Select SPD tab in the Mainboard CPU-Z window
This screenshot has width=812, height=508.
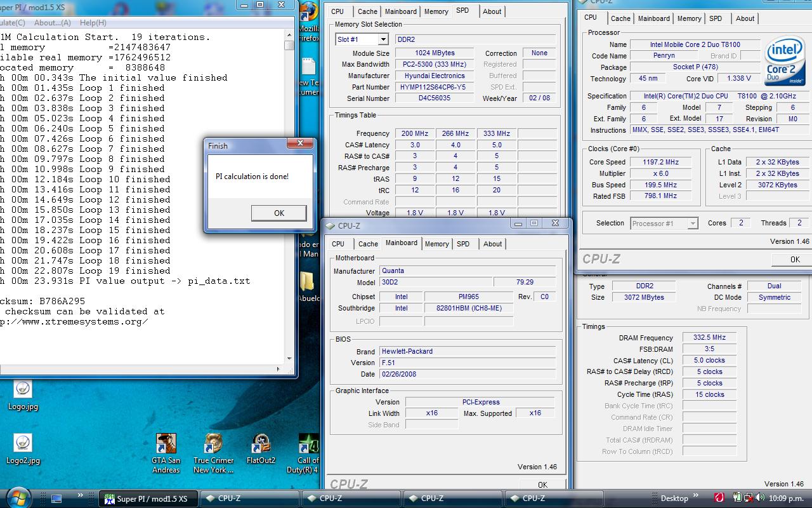(x=464, y=244)
